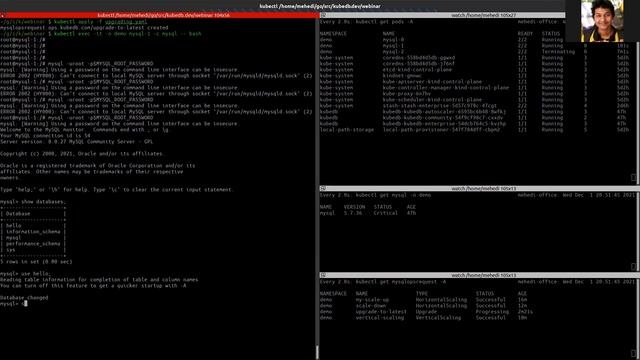This screenshot has height=360, width=640.
Task: Click the 'kube-controller-manager-kind-control-plane' pod
Action: [x=446, y=88]
